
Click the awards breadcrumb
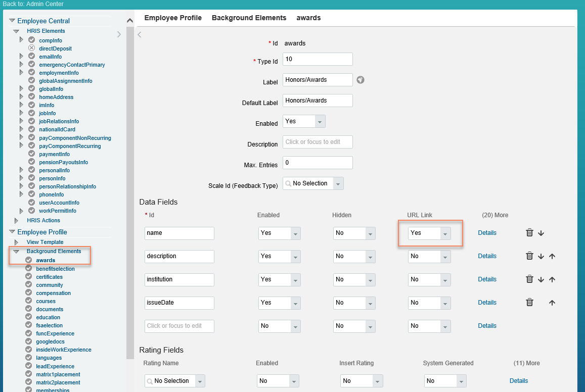click(308, 18)
